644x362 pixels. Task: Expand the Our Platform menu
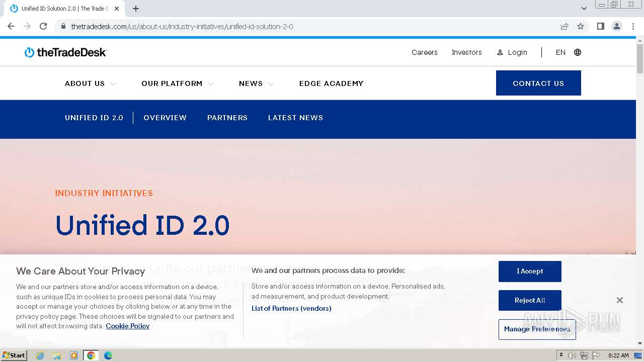pos(177,83)
